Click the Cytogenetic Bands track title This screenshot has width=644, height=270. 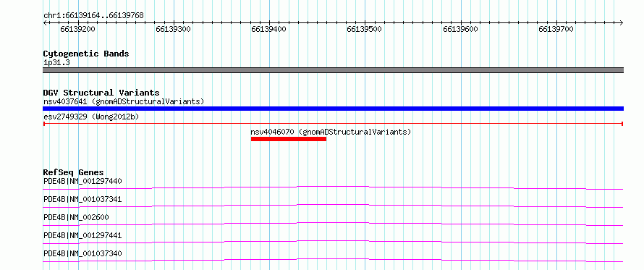click(x=86, y=54)
